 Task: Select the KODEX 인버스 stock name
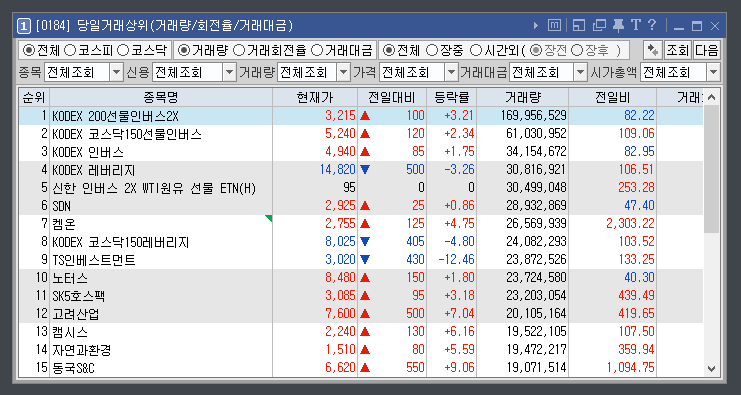[88, 152]
